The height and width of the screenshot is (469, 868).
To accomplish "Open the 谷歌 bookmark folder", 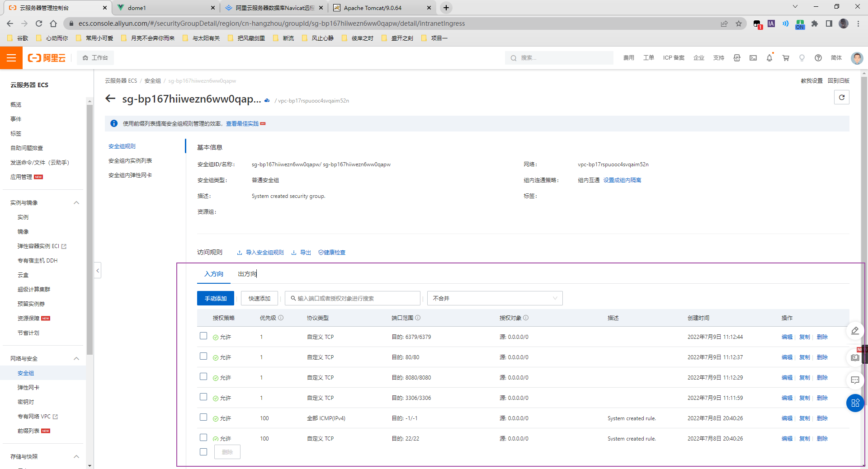I will 18,38.
